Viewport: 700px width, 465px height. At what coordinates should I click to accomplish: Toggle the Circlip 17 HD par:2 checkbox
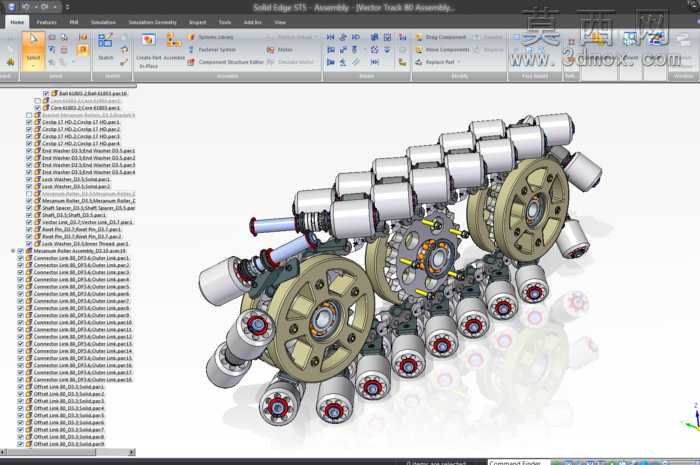click(x=29, y=129)
